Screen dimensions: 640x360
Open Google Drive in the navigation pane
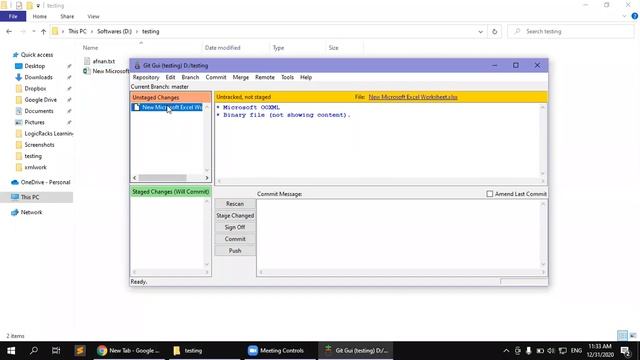click(40, 100)
